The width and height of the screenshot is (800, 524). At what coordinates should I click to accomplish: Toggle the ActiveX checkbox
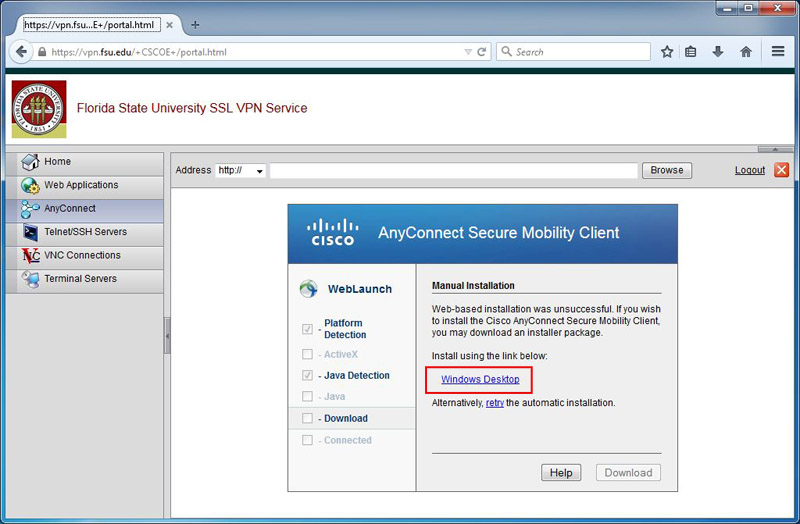click(x=307, y=354)
